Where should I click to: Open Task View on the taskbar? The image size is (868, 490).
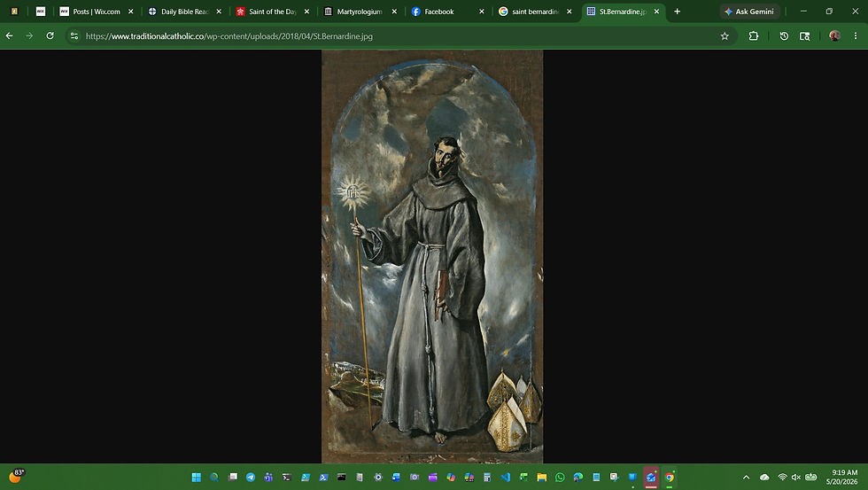coord(232,478)
